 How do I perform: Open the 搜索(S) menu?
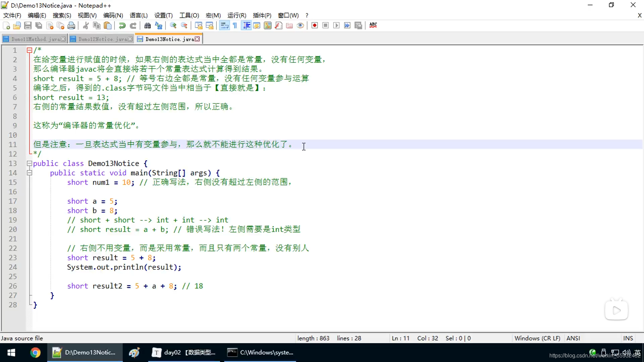(62, 15)
